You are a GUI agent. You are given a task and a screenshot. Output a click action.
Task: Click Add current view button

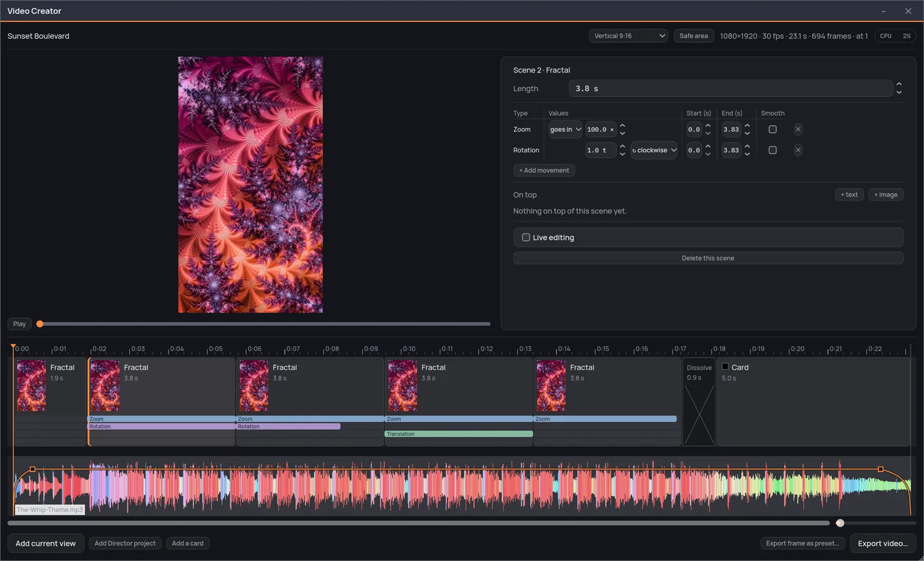[x=46, y=543]
